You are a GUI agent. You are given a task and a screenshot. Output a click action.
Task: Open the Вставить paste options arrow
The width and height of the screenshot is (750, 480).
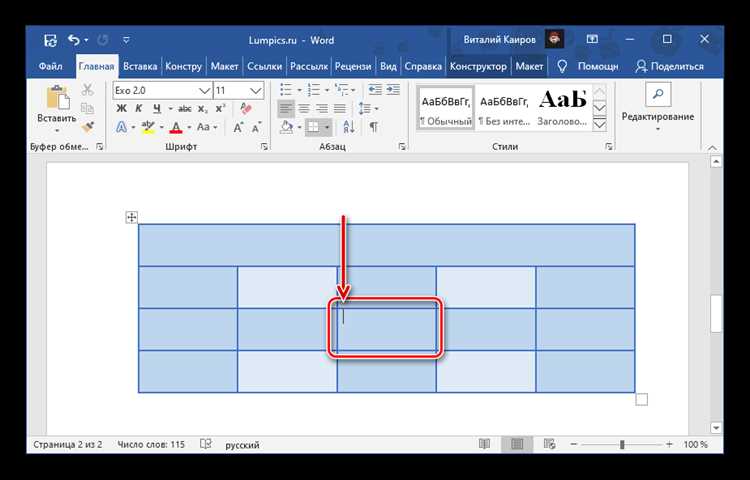click(x=57, y=131)
